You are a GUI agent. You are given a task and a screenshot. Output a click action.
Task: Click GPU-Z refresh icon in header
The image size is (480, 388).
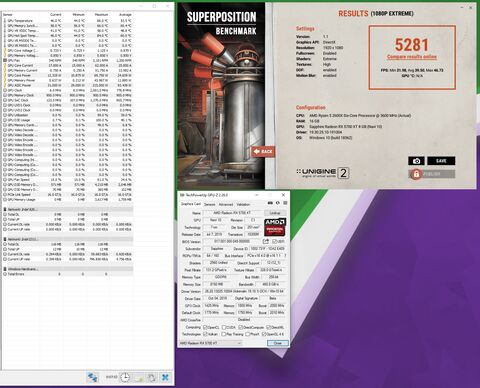(278, 203)
